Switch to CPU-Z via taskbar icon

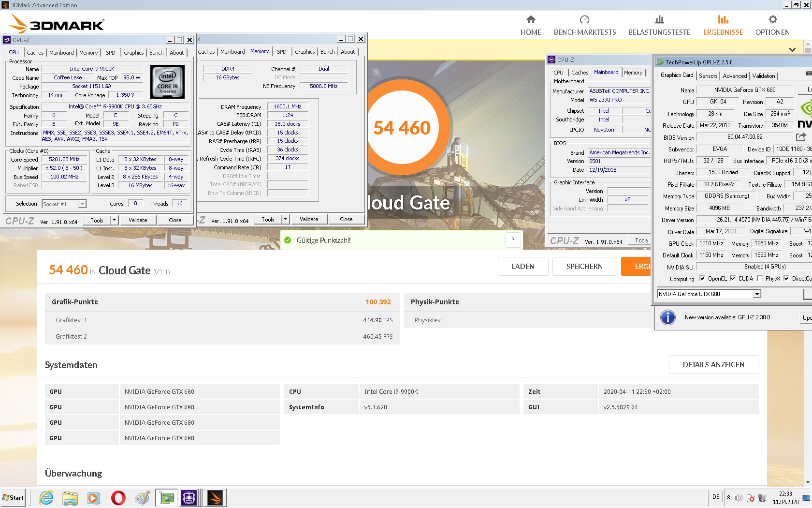(x=189, y=498)
